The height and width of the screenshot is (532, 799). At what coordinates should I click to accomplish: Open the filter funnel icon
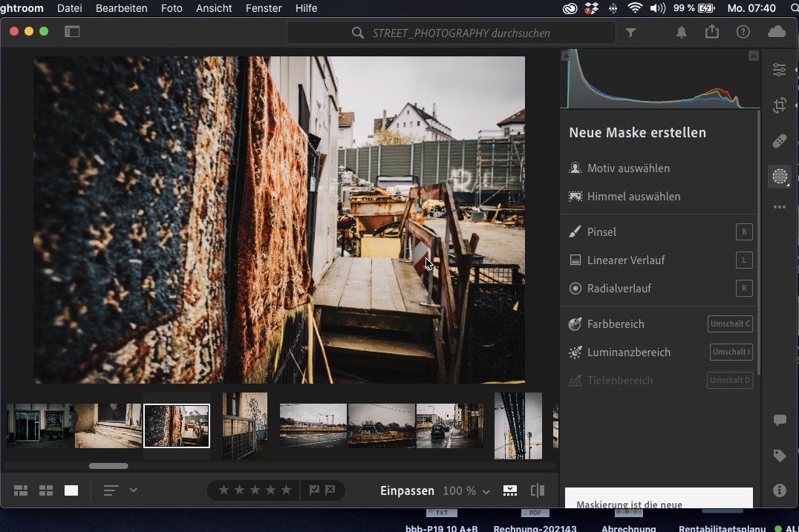[x=630, y=32]
